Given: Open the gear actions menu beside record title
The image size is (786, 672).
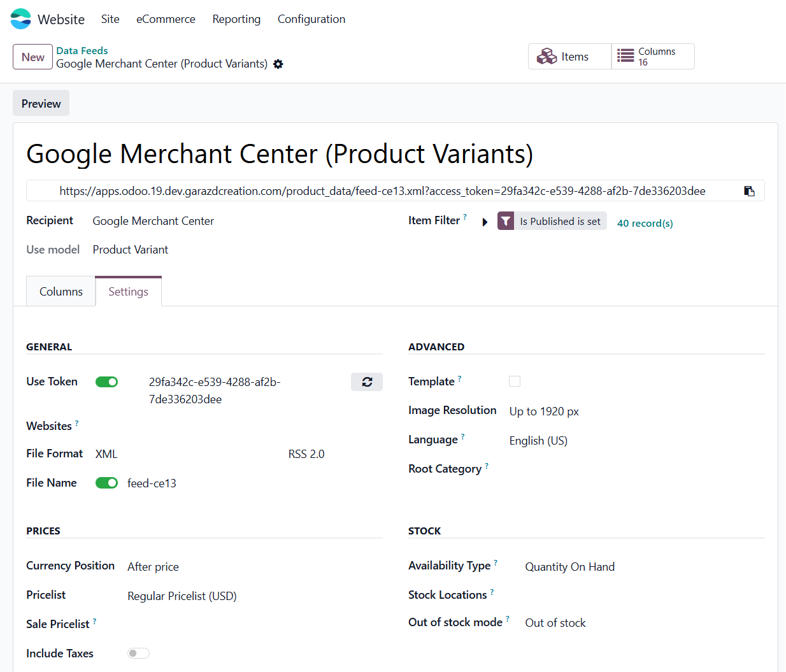Looking at the screenshot, I should coord(278,64).
